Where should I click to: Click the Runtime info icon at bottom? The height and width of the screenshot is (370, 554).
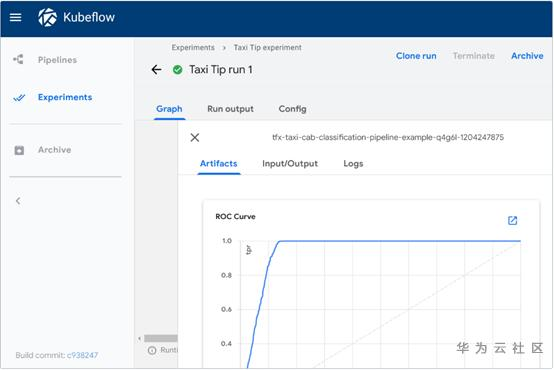152,350
